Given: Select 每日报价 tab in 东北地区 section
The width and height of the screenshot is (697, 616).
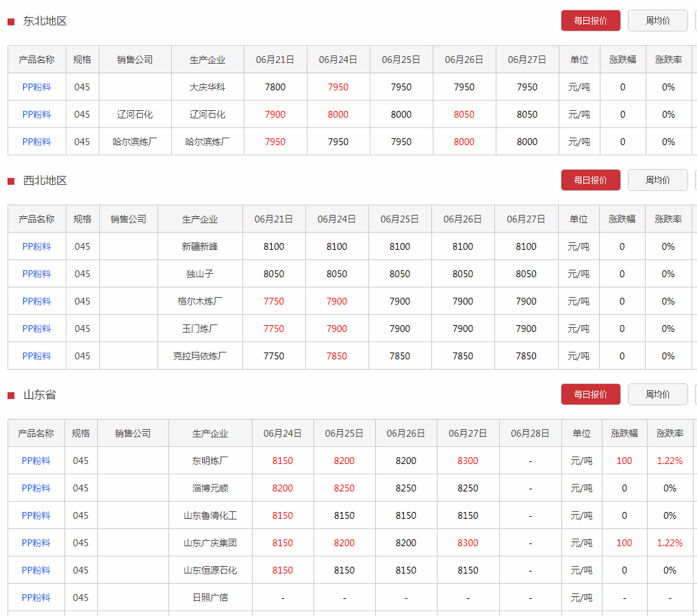Looking at the screenshot, I should [x=590, y=21].
